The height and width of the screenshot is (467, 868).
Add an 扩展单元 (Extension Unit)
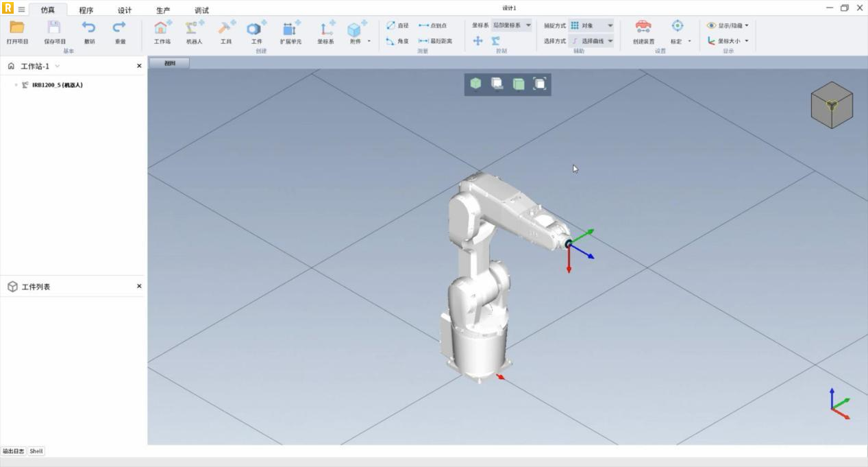[290, 28]
